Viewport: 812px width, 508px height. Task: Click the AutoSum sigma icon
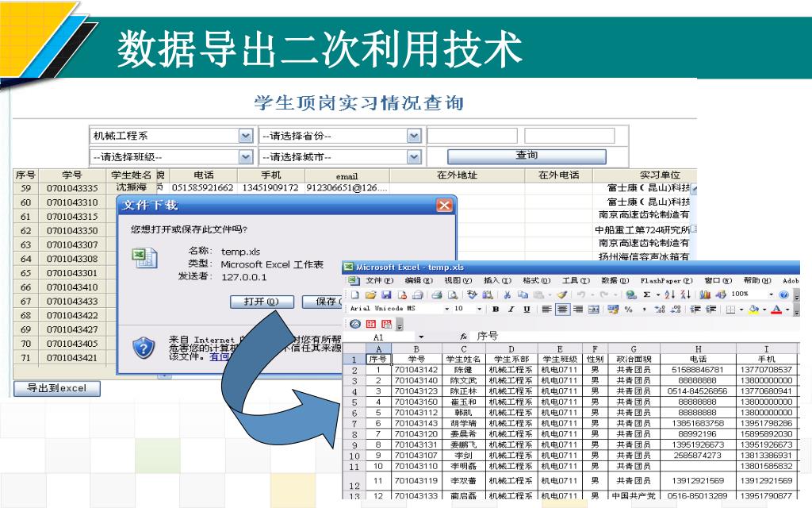coord(647,294)
